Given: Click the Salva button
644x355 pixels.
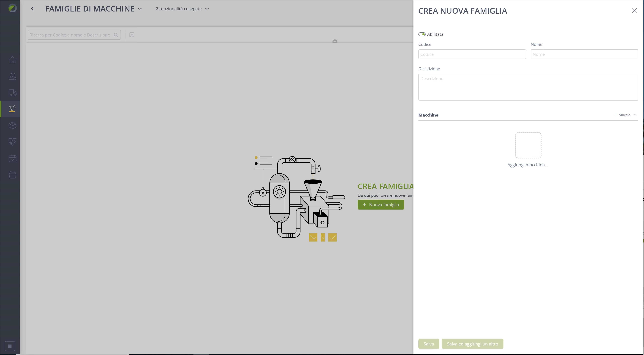Looking at the screenshot, I should [x=429, y=344].
